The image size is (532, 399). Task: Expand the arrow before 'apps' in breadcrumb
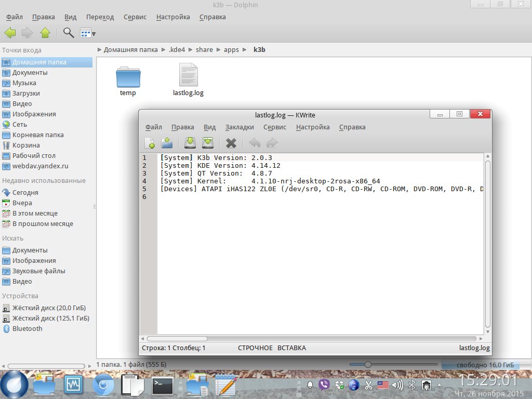point(219,50)
